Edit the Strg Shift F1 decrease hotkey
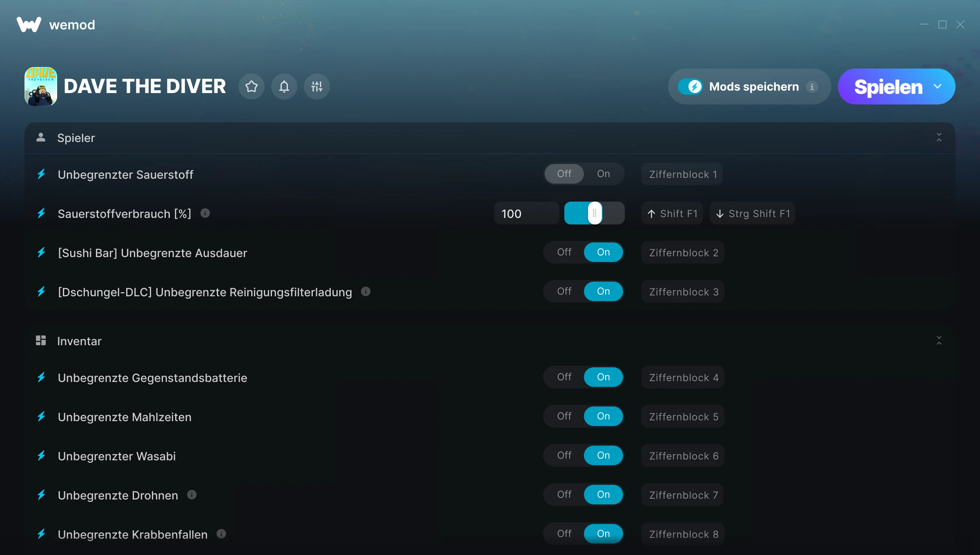The height and width of the screenshot is (555, 980). (x=753, y=213)
